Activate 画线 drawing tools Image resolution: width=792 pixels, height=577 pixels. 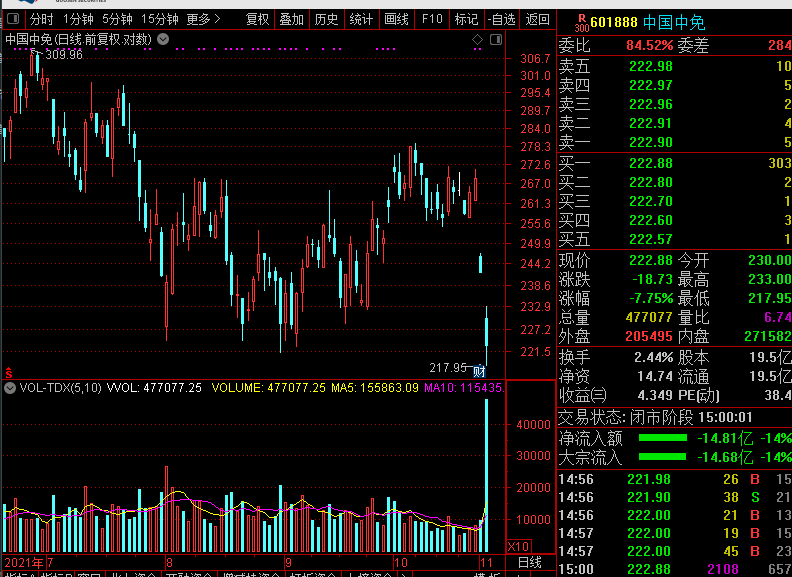click(397, 19)
